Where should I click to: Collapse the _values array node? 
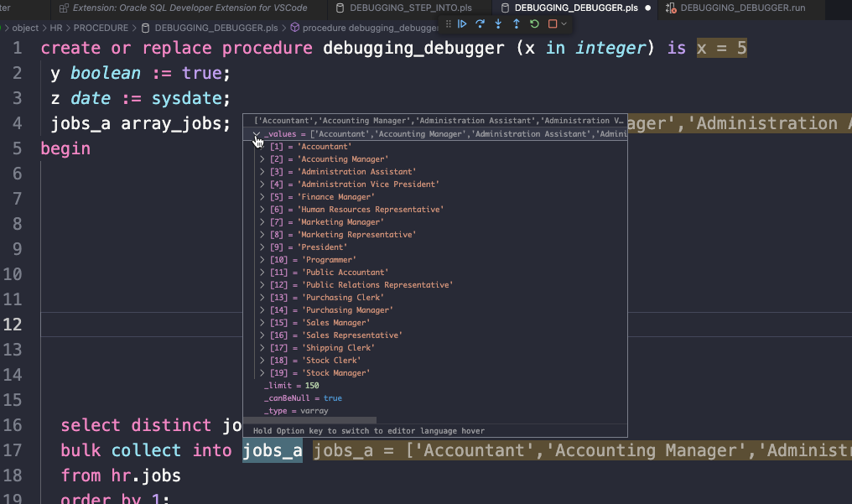(x=257, y=134)
